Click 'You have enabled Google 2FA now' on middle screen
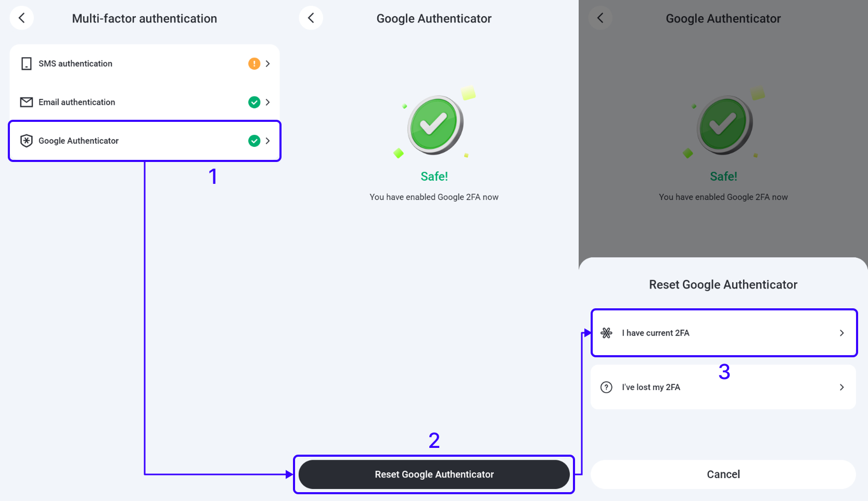 tap(434, 197)
